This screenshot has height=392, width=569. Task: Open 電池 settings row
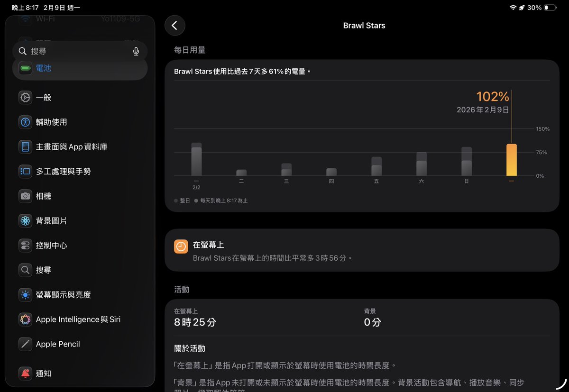pos(80,68)
